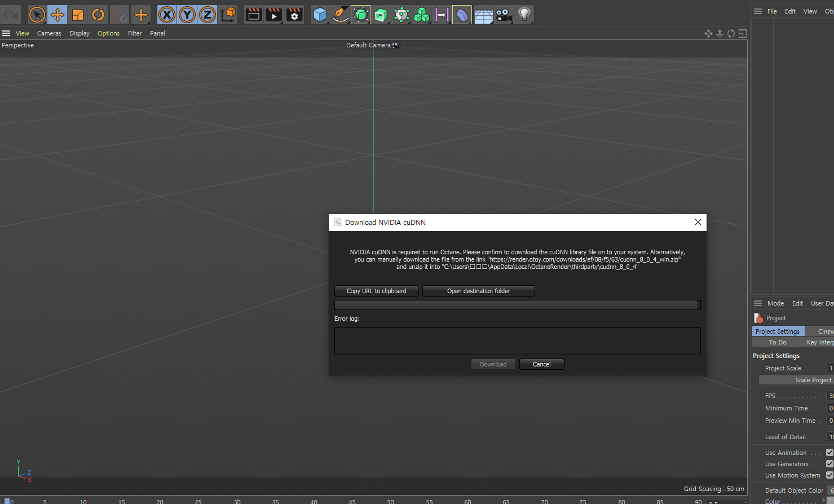The image size is (834, 504).
Task: Click the download progress bar
Action: (518, 305)
